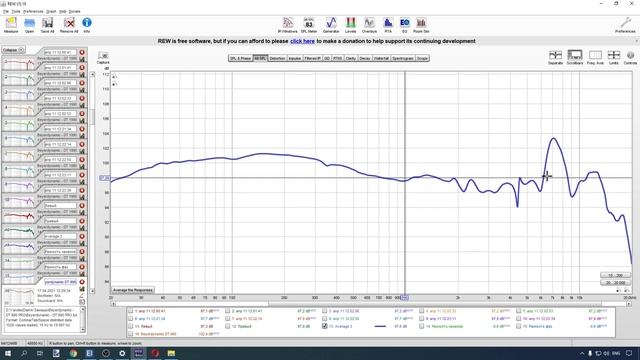Open the EQ window
This screenshot has height=360, width=640.
(x=404, y=24)
